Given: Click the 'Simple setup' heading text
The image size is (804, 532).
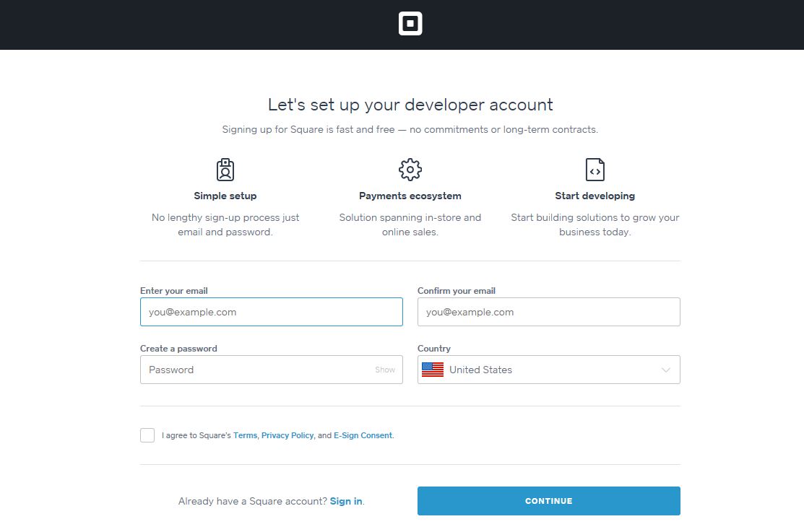Looking at the screenshot, I should 225,196.
